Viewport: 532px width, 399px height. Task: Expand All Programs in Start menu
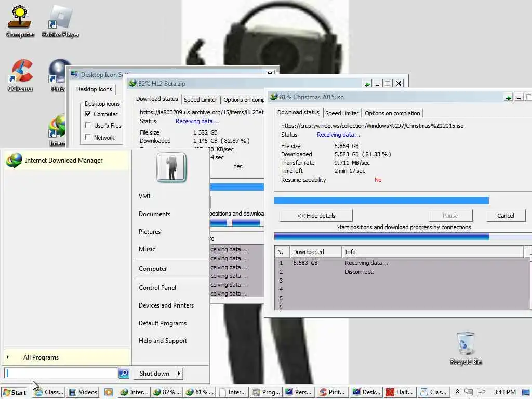point(66,357)
